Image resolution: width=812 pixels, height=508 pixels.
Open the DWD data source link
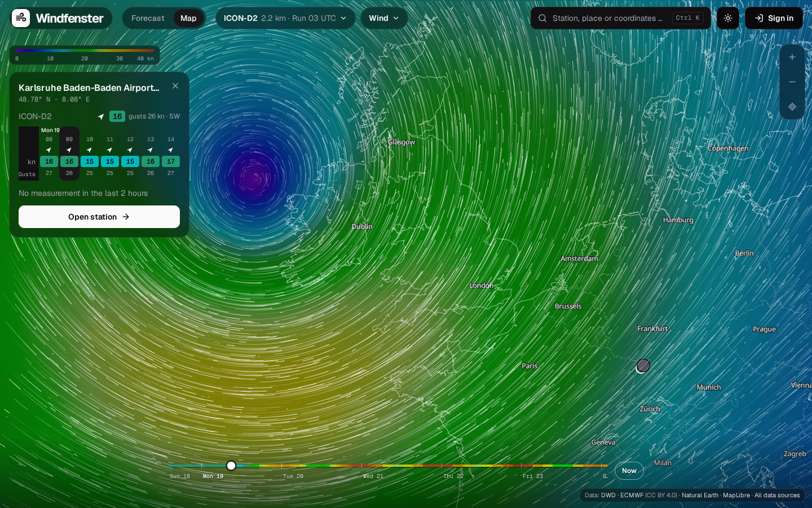[608, 496]
